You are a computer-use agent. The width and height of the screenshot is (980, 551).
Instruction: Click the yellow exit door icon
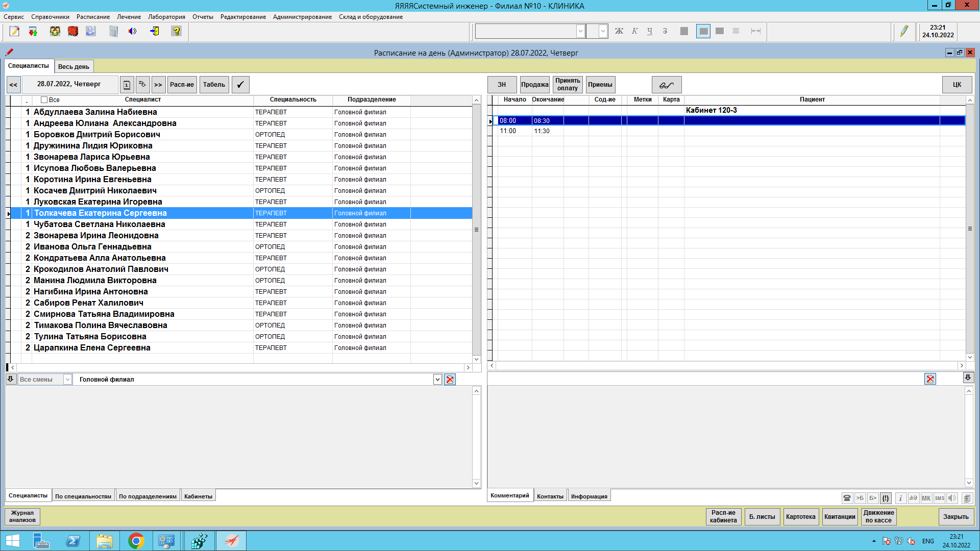(x=154, y=32)
